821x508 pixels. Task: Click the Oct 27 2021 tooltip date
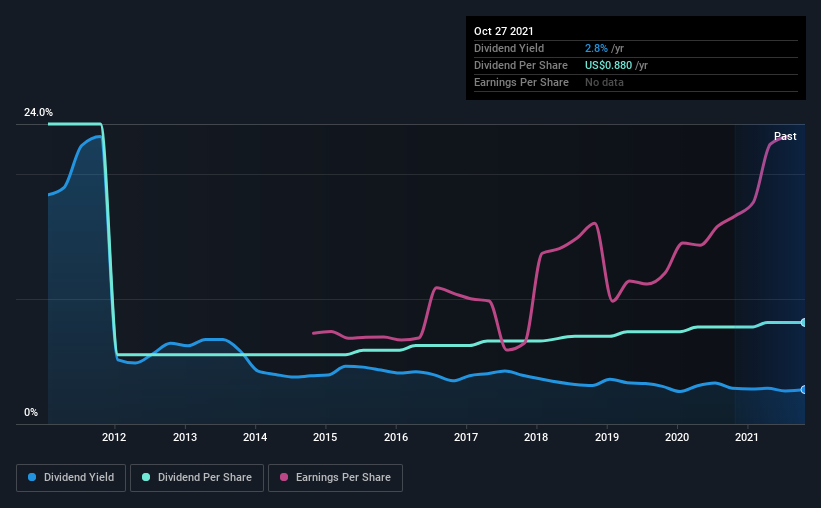504,31
